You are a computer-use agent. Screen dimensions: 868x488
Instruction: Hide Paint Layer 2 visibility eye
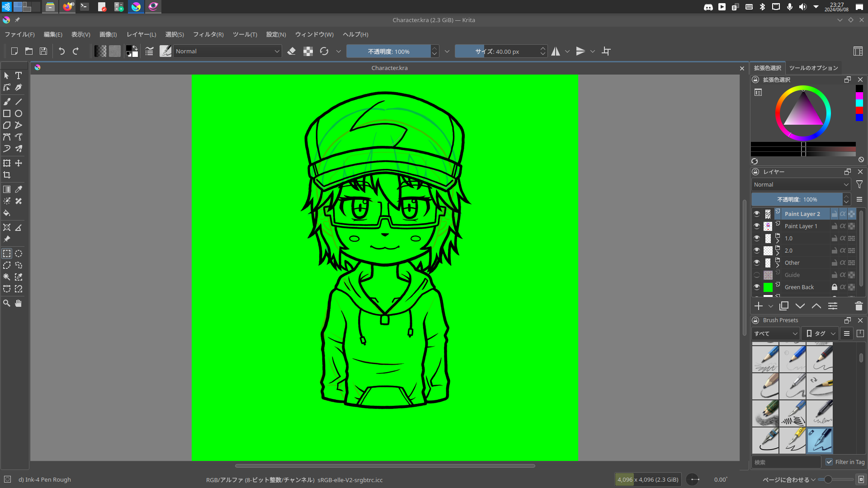[x=757, y=214]
